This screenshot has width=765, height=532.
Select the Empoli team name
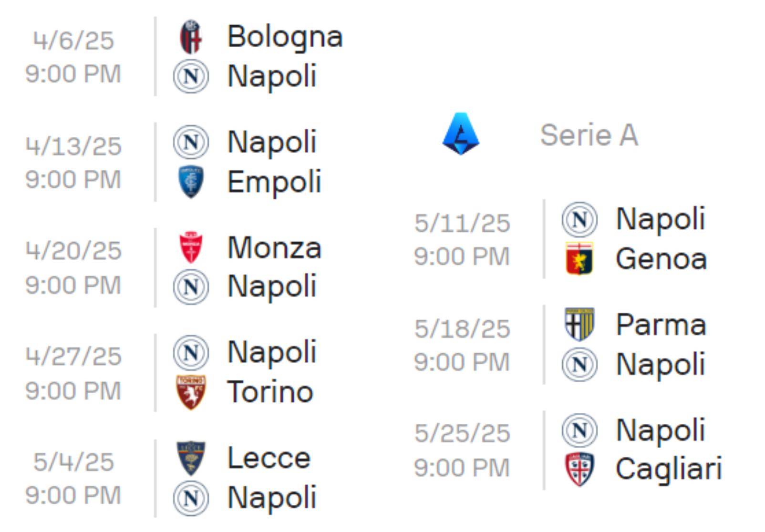point(275,182)
